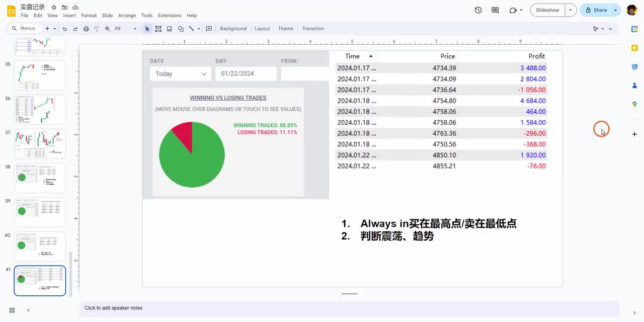Add a comment from the toolbar

(209, 29)
